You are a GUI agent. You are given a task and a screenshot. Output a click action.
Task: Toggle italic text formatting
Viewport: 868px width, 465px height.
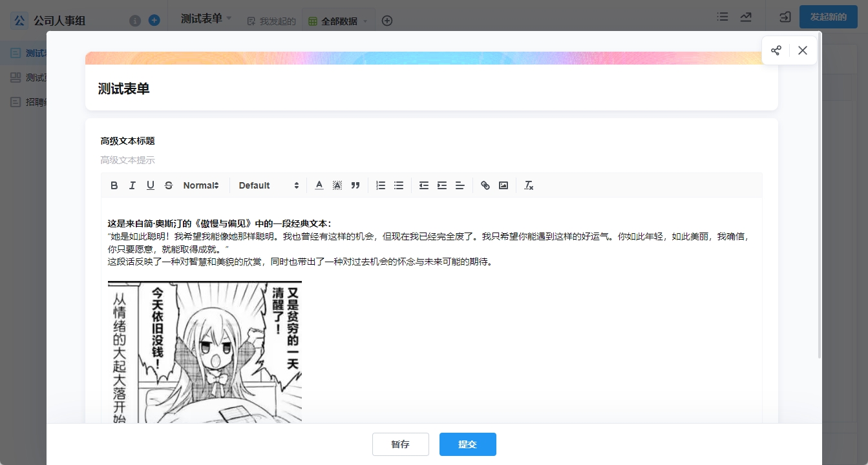pos(132,185)
